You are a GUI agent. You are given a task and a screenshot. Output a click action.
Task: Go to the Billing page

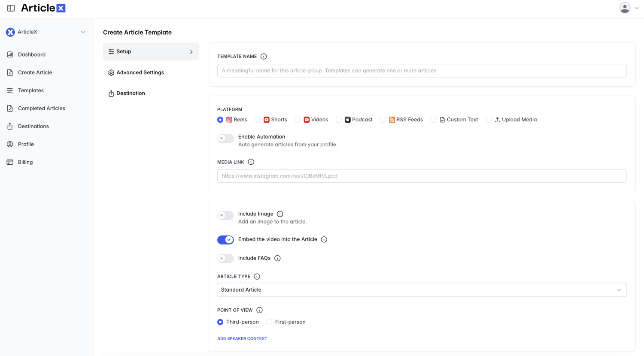point(25,162)
